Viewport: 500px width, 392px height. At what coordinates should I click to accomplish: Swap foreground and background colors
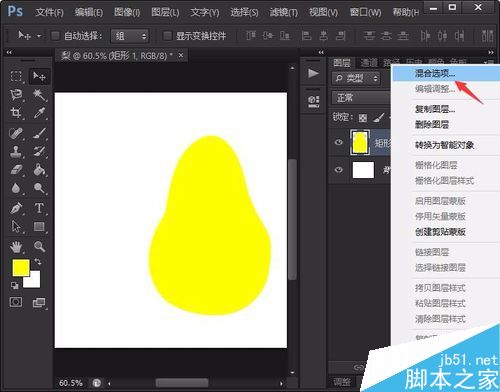pyautogui.click(x=38, y=262)
